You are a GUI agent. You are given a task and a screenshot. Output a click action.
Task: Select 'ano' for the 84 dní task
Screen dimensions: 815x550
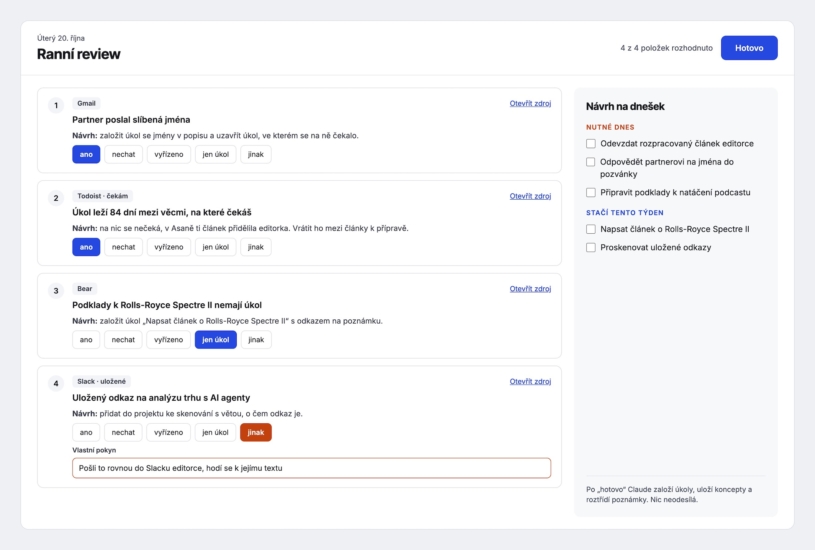pos(86,247)
